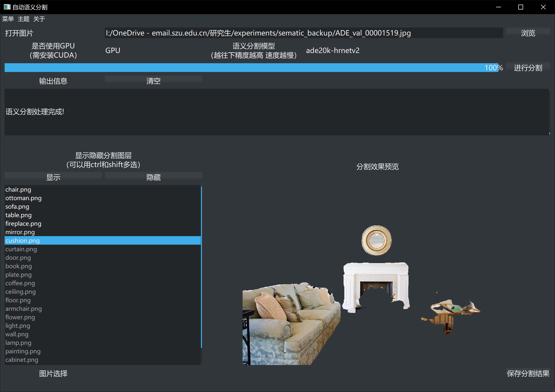Click the 隐藏 hide layers button
Image resolution: width=555 pixels, height=392 pixels.
[x=153, y=177]
